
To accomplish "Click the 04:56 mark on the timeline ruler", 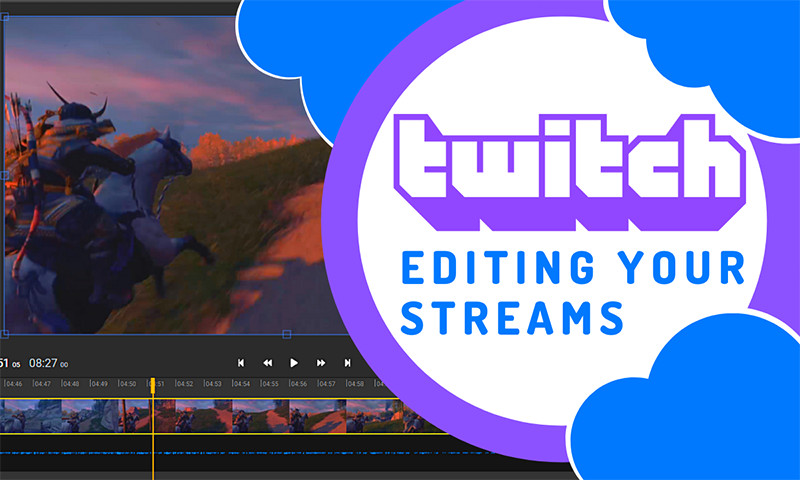I will [298, 384].
